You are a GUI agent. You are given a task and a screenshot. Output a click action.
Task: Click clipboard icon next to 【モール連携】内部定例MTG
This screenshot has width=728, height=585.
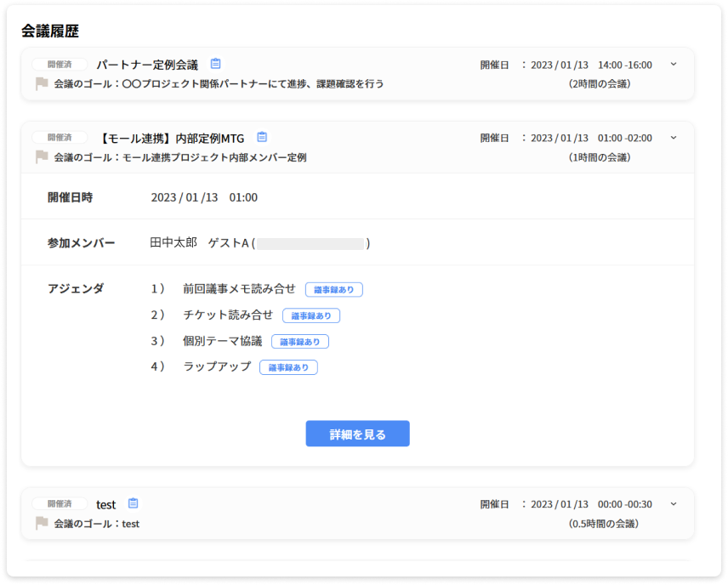click(262, 137)
